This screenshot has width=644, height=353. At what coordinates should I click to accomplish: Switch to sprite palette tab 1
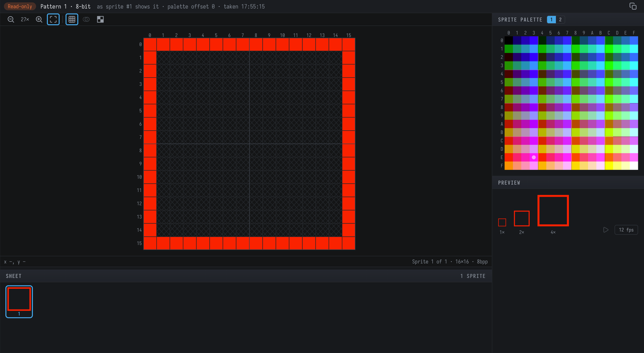[x=551, y=19]
